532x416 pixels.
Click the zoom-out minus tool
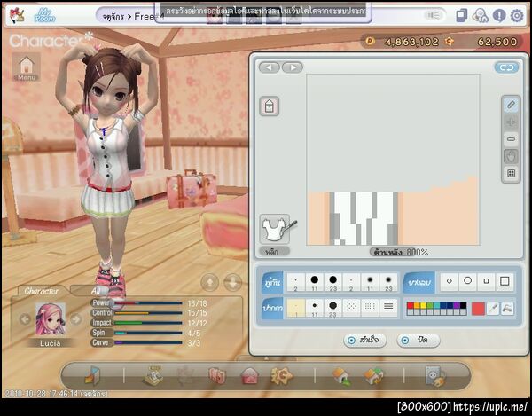511,139
